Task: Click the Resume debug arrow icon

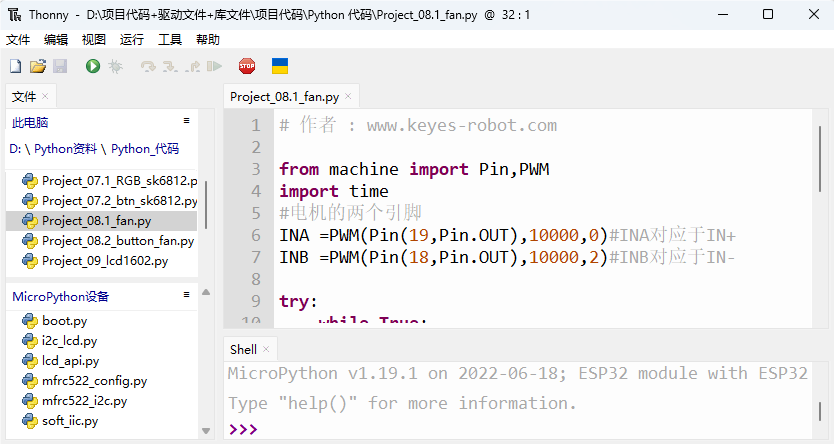Action: pos(214,66)
